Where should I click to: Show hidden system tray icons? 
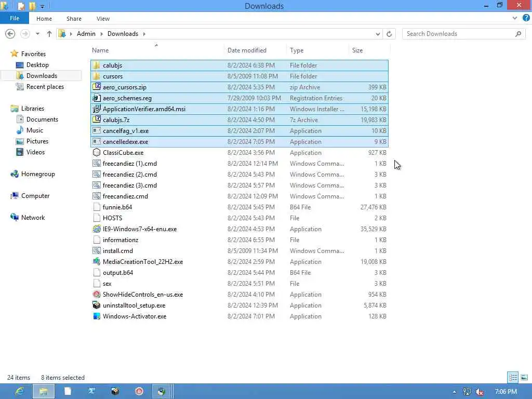pos(454,392)
